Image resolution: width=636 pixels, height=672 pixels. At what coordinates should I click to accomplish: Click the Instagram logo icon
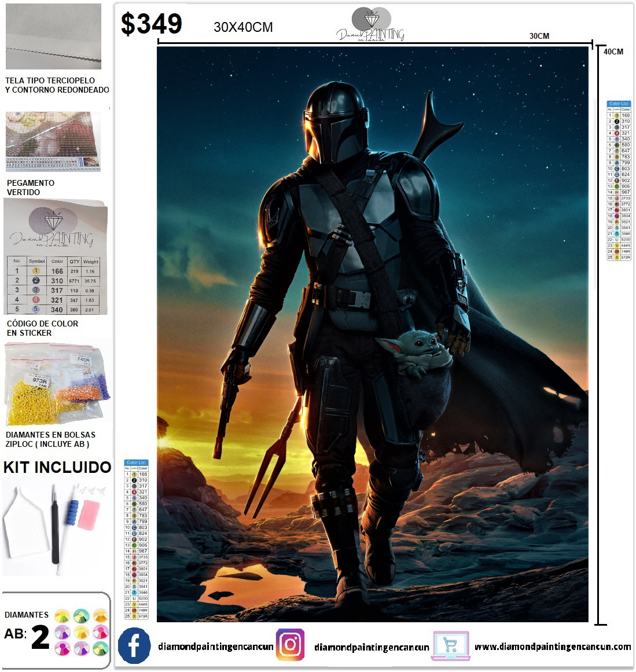[x=290, y=645]
